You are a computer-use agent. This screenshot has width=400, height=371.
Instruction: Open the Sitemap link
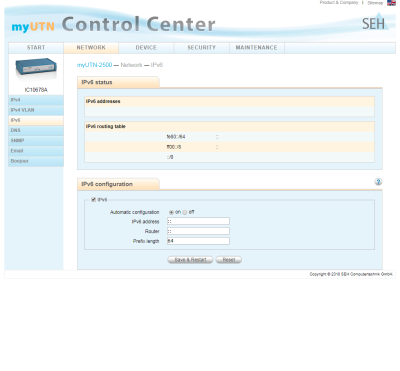375,3
